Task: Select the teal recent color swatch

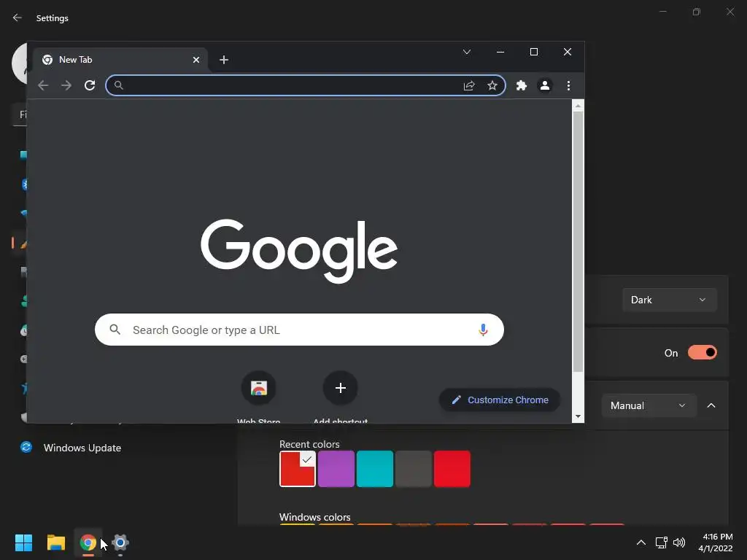Action: [375, 469]
